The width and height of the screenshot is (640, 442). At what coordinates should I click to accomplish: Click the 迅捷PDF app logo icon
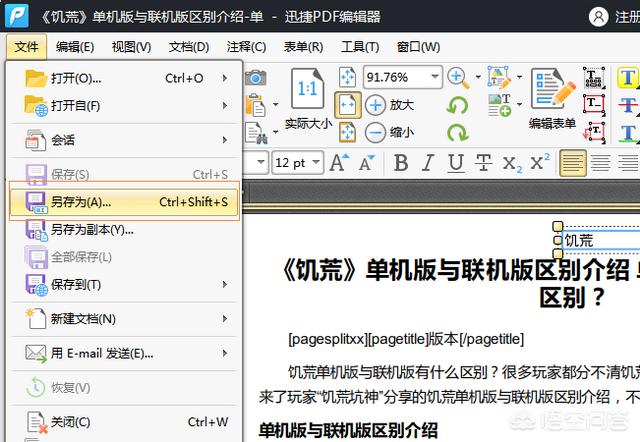click(17, 16)
